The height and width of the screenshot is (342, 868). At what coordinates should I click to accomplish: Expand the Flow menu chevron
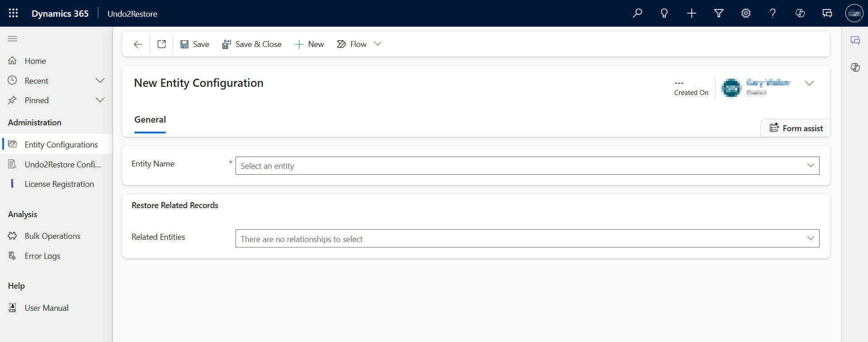(378, 44)
